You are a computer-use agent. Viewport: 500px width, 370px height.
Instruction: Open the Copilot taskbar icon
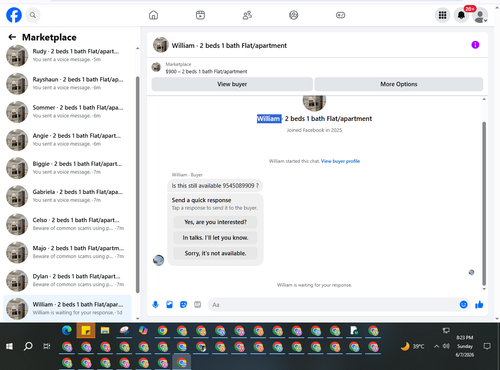[x=143, y=330]
